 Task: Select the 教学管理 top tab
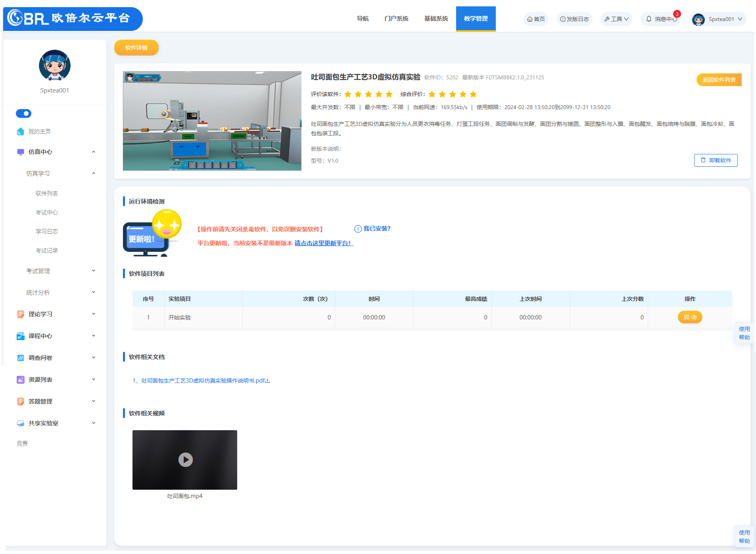coord(476,19)
